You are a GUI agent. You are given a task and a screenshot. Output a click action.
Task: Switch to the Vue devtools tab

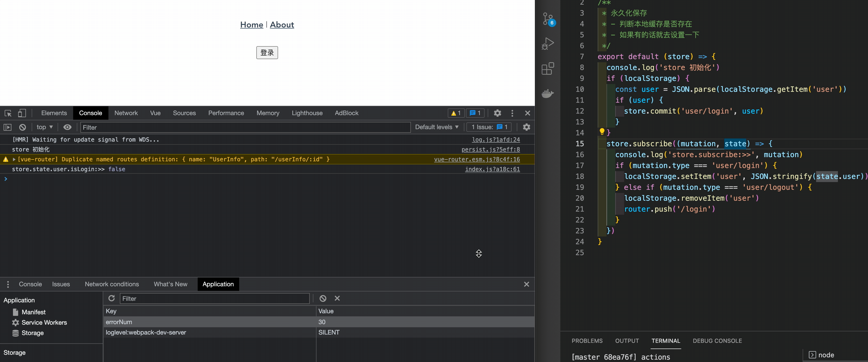click(155, 113)
